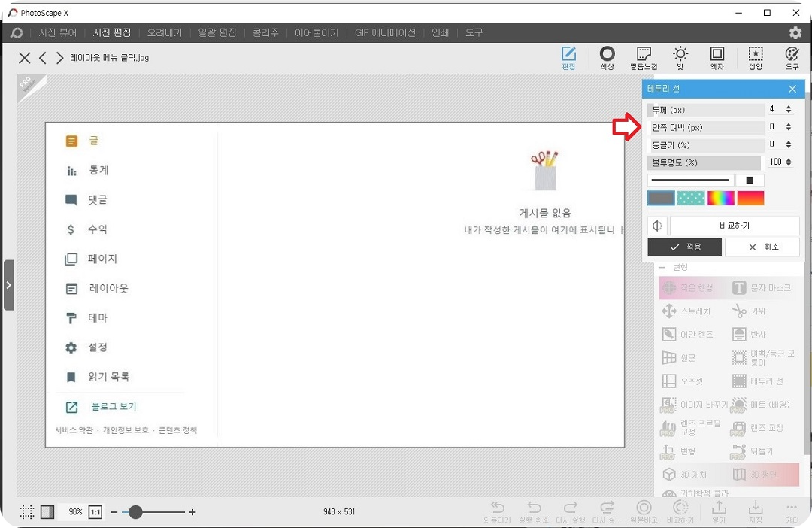Select the 어안 렌즈 (Fisheye) tool
The width and height of the screenshot is (812, 528).
[x=688, y=334]
